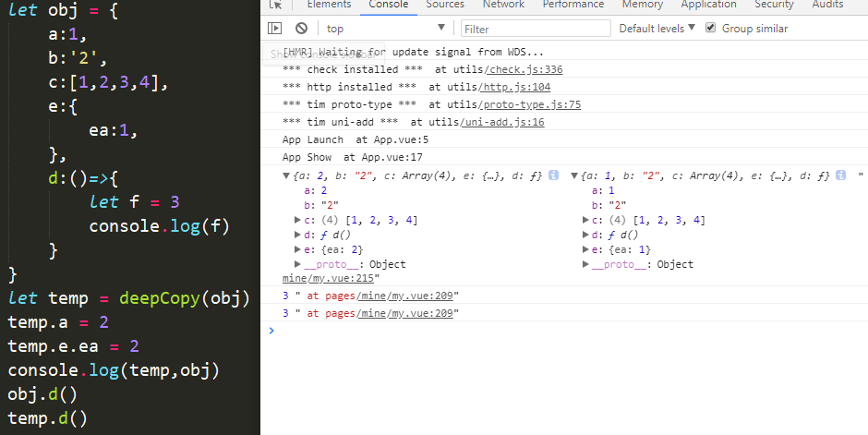Click the 'App Show at App.vue:17' log

[352, 157]
